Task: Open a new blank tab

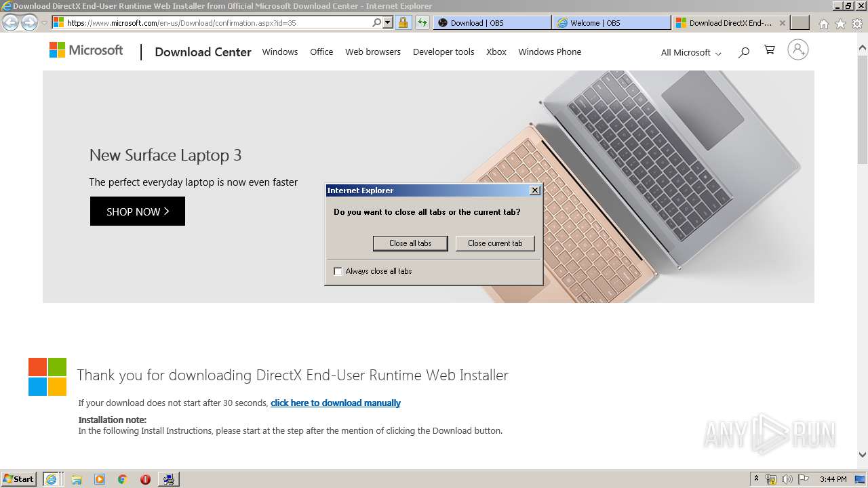Action: 800,22
